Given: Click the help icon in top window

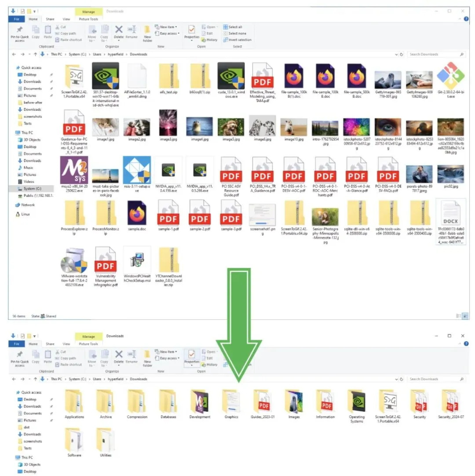Looking at the screenshot, I should point(466,19).
